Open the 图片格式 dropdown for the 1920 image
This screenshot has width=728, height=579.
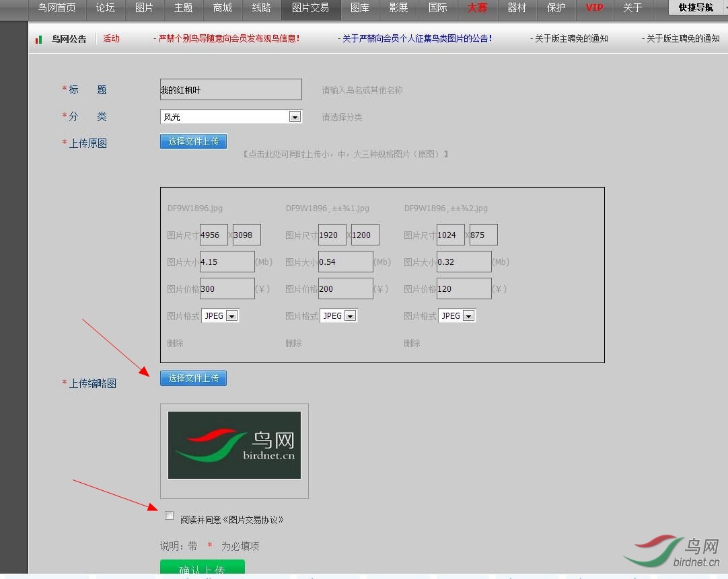pos(350,316)
